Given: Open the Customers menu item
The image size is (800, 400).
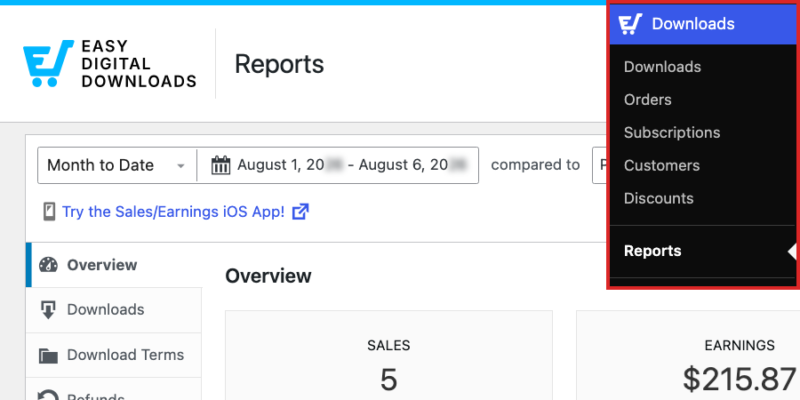Looking at the screenshot, I should (662, 165).
